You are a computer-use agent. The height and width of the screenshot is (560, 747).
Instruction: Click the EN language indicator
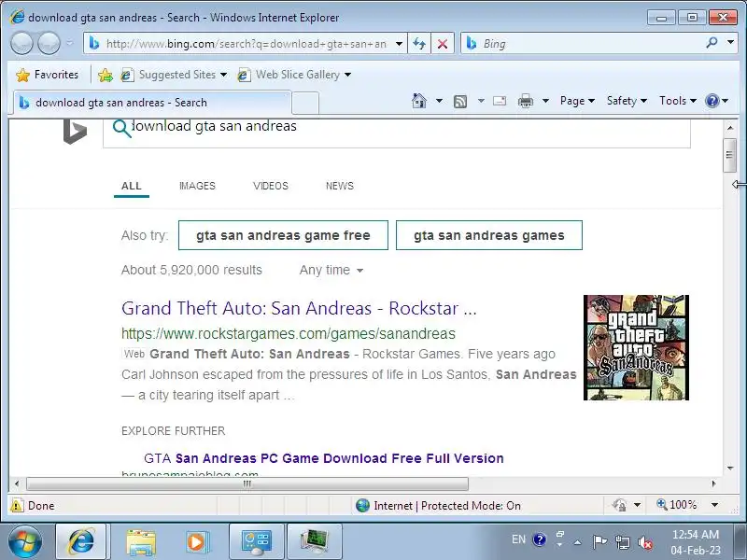pyautogui.click(x=518, y=539)
